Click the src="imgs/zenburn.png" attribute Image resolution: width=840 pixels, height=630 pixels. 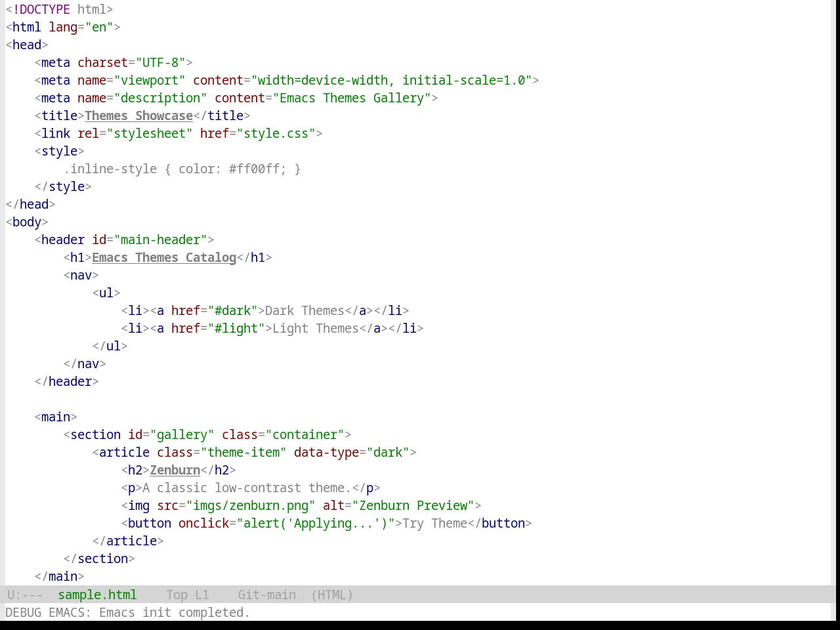[236, 506]
